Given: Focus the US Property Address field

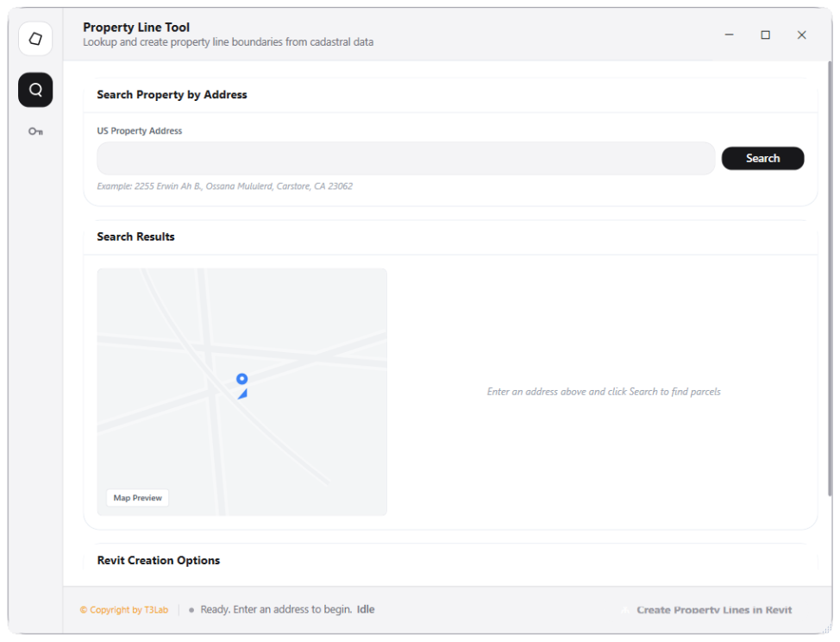Looking at the screenshot, I should tap(405, 158).
